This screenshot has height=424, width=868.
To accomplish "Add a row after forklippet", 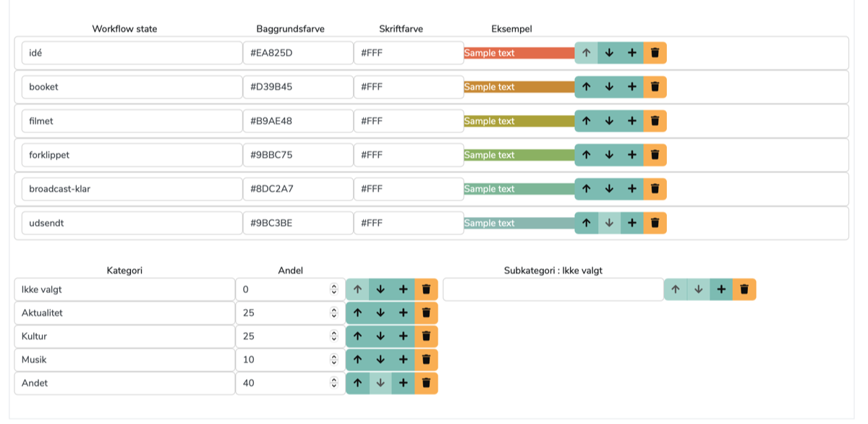I will [x=632, y=155].
